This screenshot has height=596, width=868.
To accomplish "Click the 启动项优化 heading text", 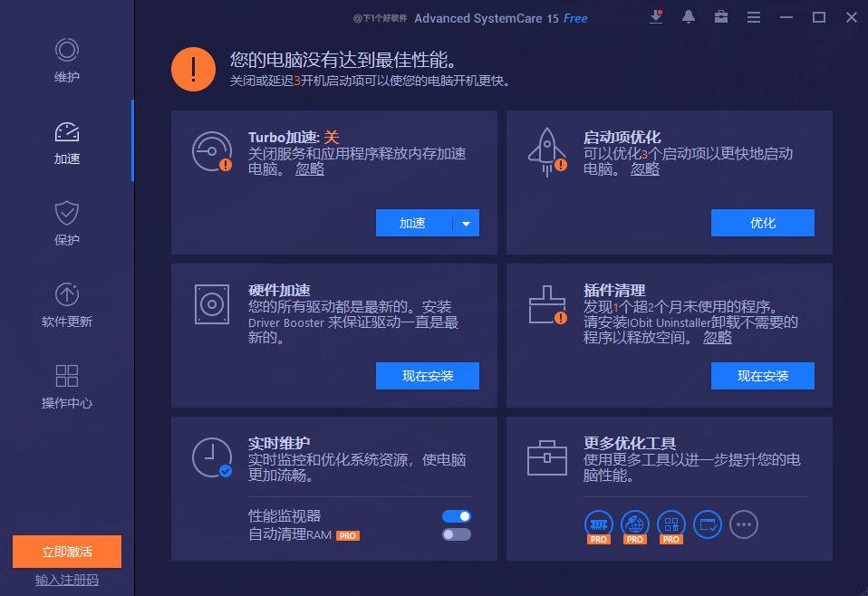I will coord(622,137).
